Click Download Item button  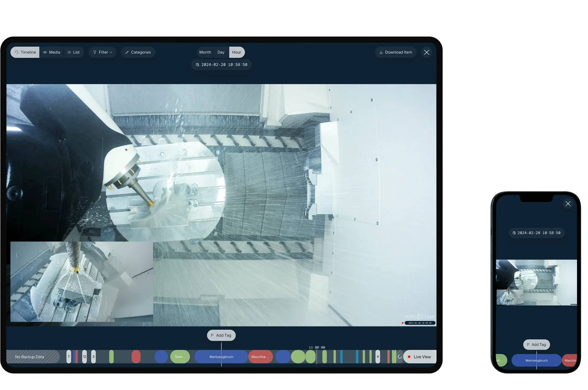click(x=396, y=52)
